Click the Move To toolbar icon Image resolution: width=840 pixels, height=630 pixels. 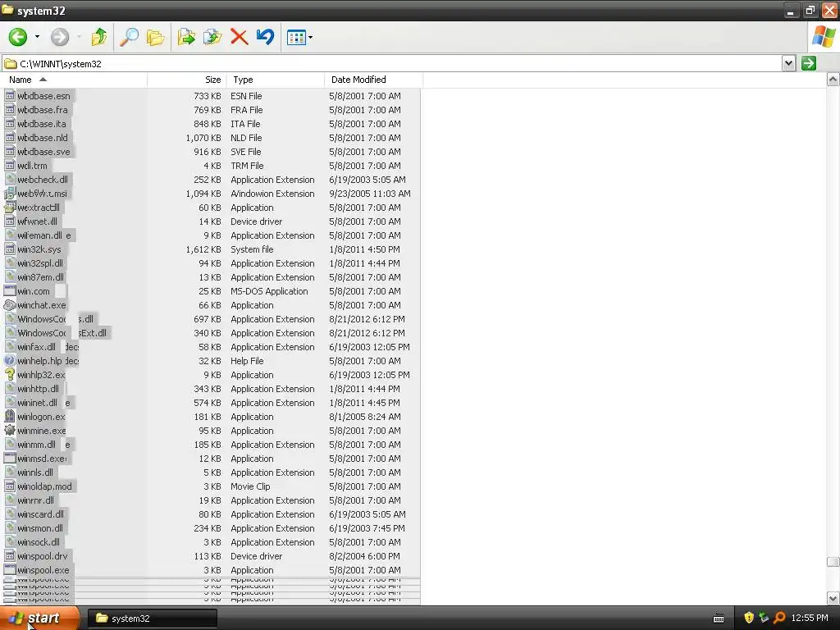(x=186, y=37)
